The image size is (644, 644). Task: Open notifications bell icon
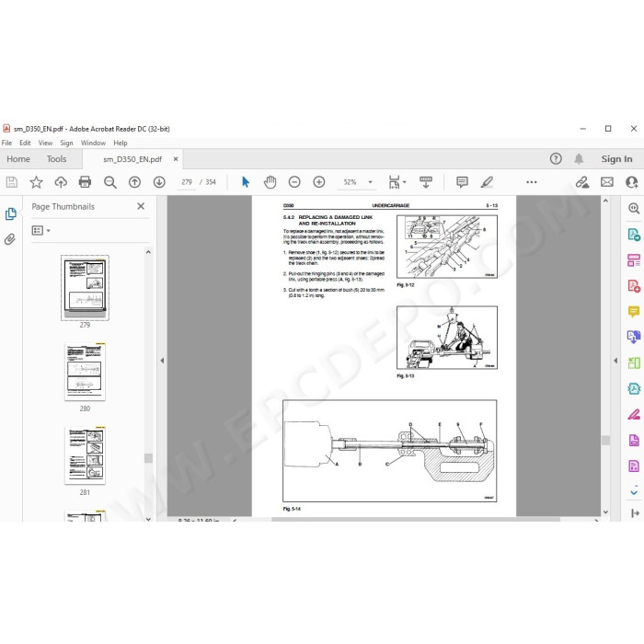579,158
